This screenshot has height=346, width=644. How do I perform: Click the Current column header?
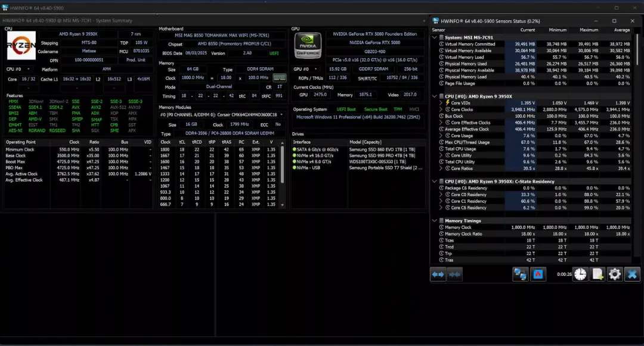pyautogui.click(x=527, y=30)
